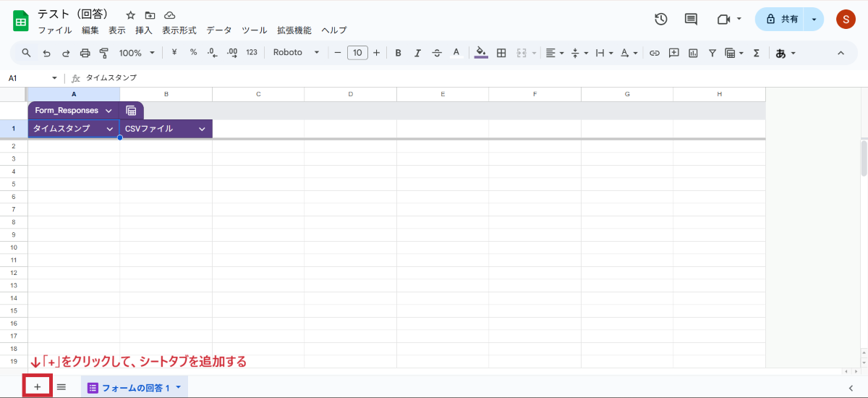This screenshot has width=868, height=398.
Task: Open the comments panel icon
Action: (691, 20)
